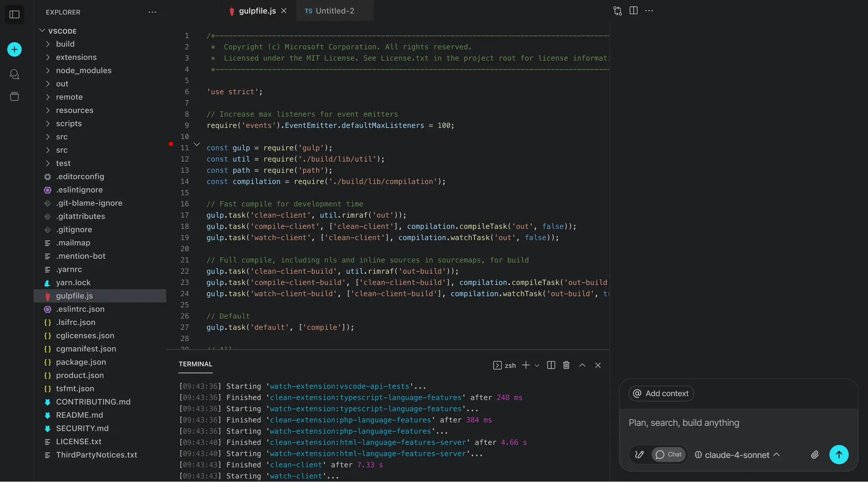The width and height of the screenshot is (868, 482).
Task: Open the Search view in the activity bar
Action: pos(14,74)
